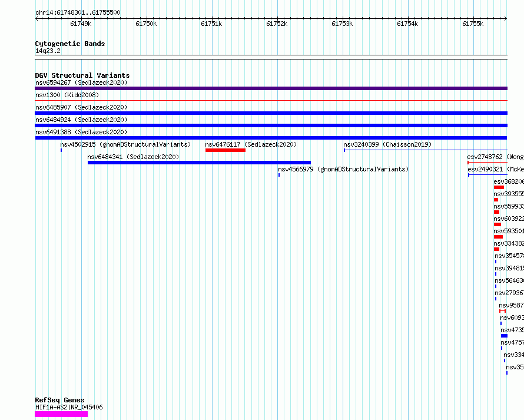Viewport: 524px width, 420px height.
Task: Select the truncated nsv603922 variant label
Action: point(509,219)
